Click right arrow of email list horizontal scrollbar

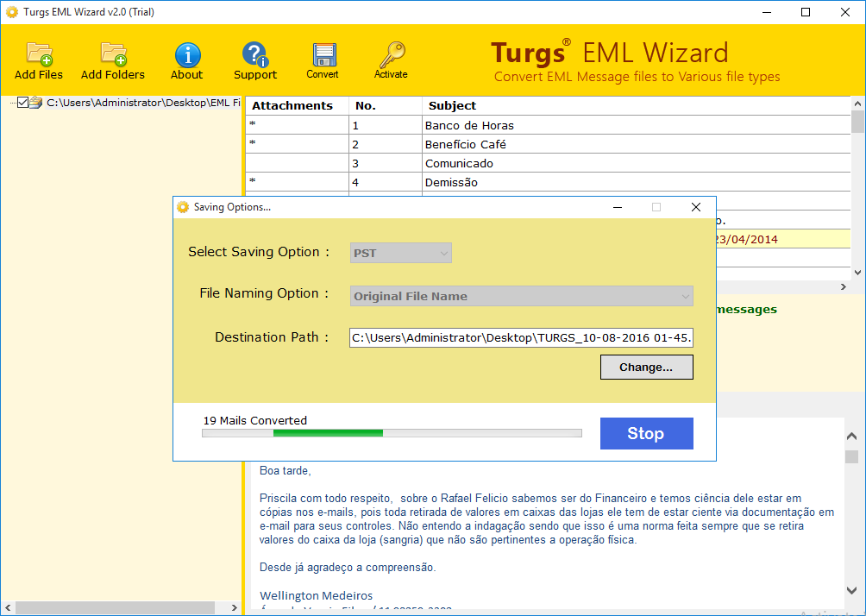click(844, 286)
